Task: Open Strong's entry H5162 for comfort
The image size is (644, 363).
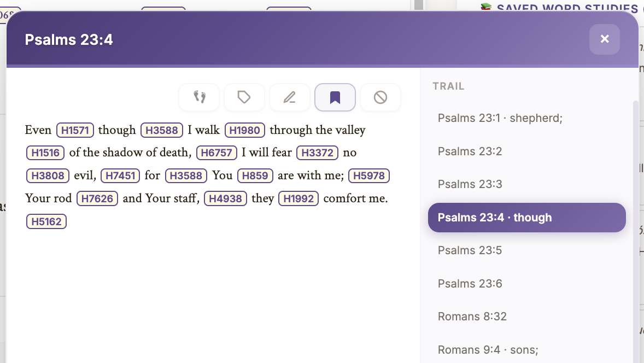Action: pyautogui.click(x=46, y=221)
